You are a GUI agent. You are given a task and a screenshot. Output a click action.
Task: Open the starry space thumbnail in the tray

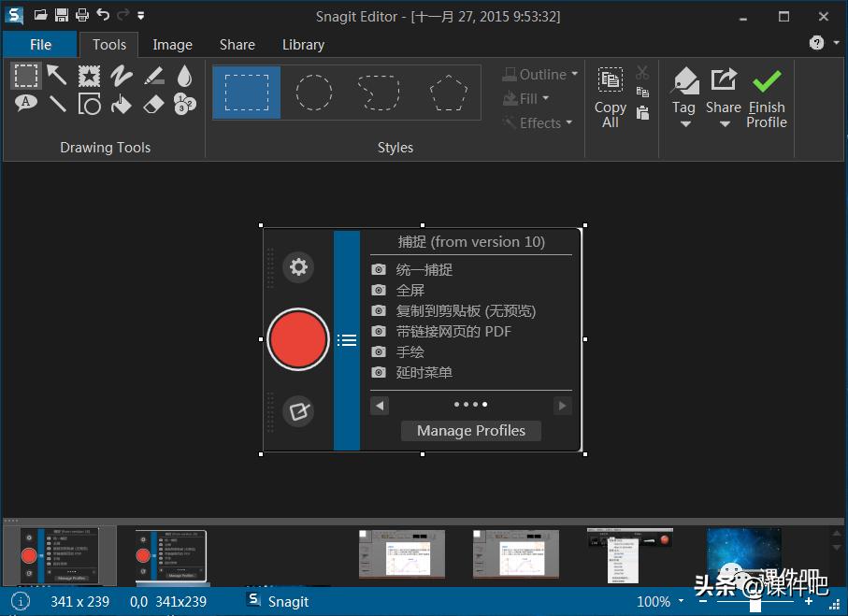(743, 553)
